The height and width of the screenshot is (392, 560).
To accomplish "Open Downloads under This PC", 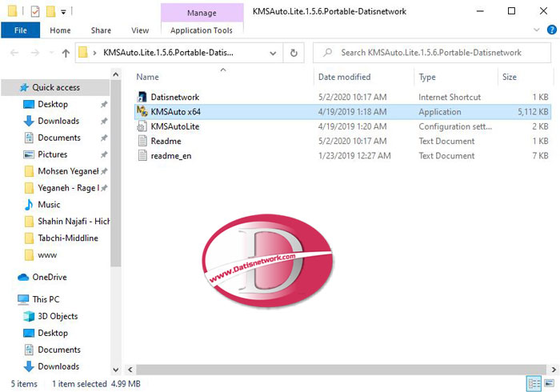I will [58, 366].
